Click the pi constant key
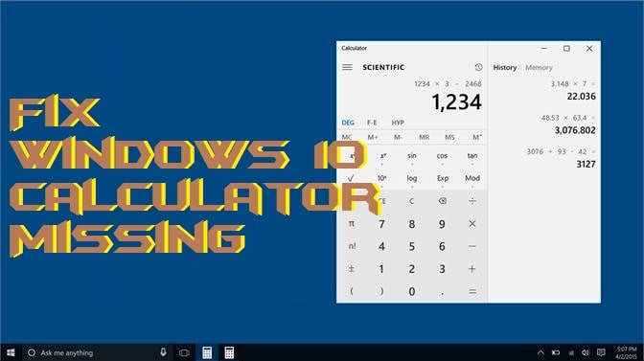 [351, 224]
